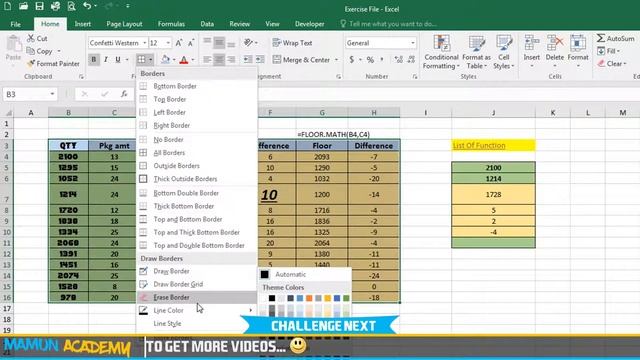Click the Fill Color paint bucket icon
640x360 pixels.
[165, 60]
